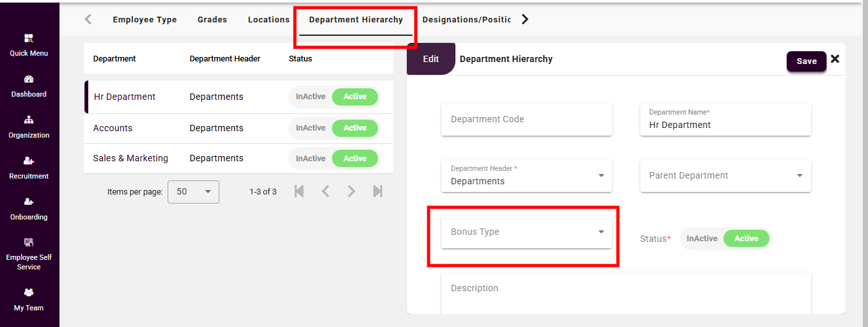
Task: Switch to the Grades tab
Action: [x=212, y=20]
